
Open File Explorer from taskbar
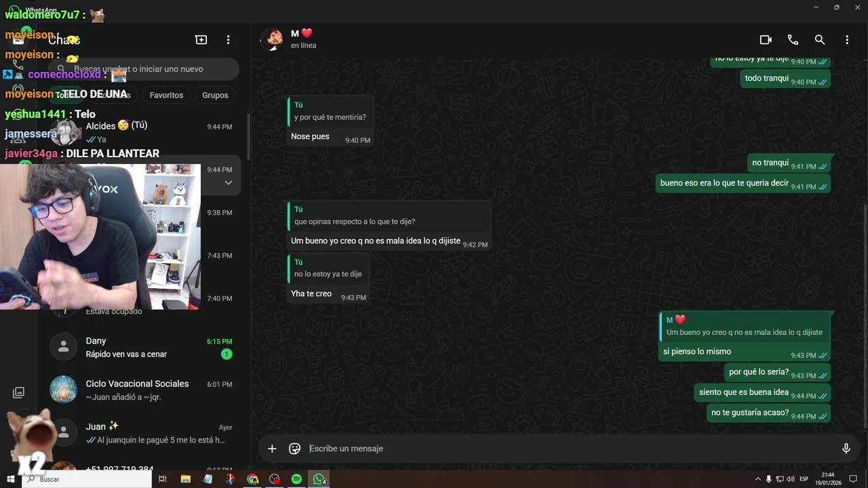[x=185, y=479]
